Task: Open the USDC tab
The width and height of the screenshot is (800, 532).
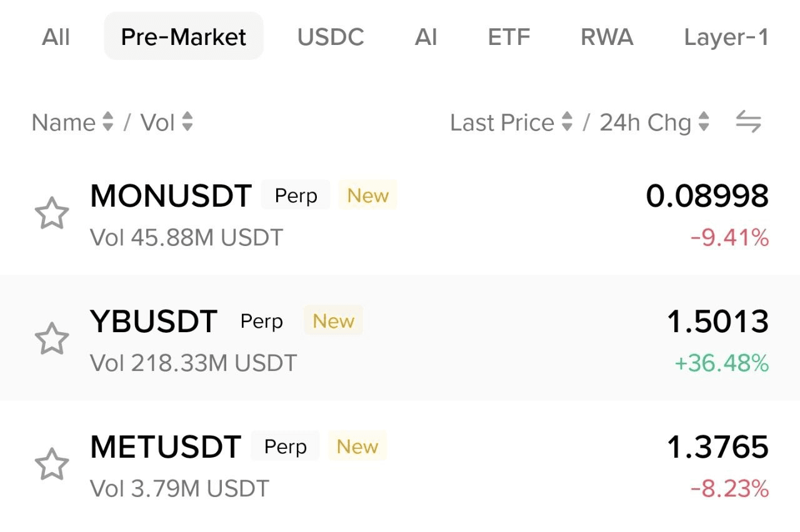Action: coord(331,37)
